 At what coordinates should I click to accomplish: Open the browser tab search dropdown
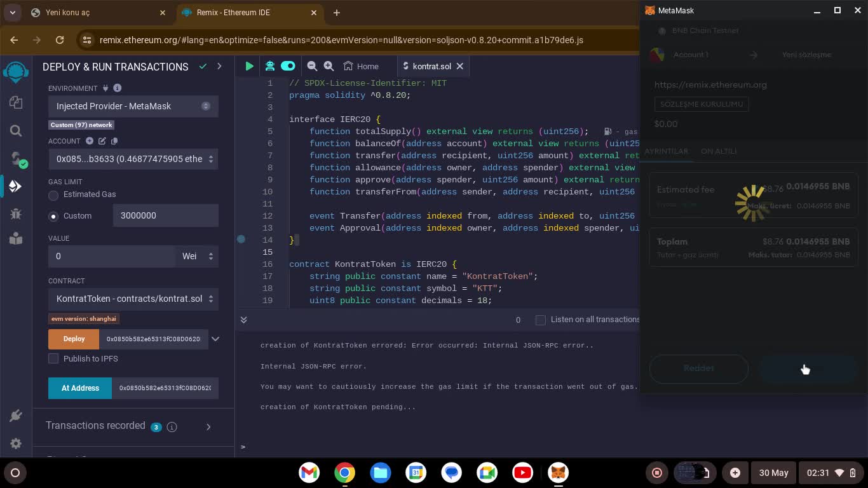[x=12, y=12]
